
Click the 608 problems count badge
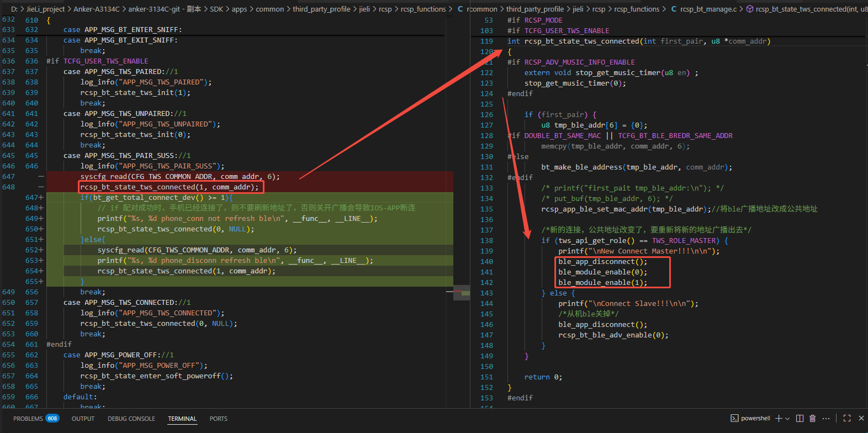click(x=52, y=419)
